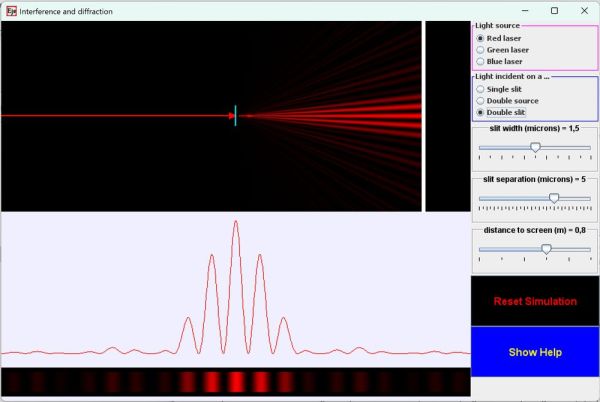
Task: Click the central bright fringe in pattern strip
Action: click(236, 382)
